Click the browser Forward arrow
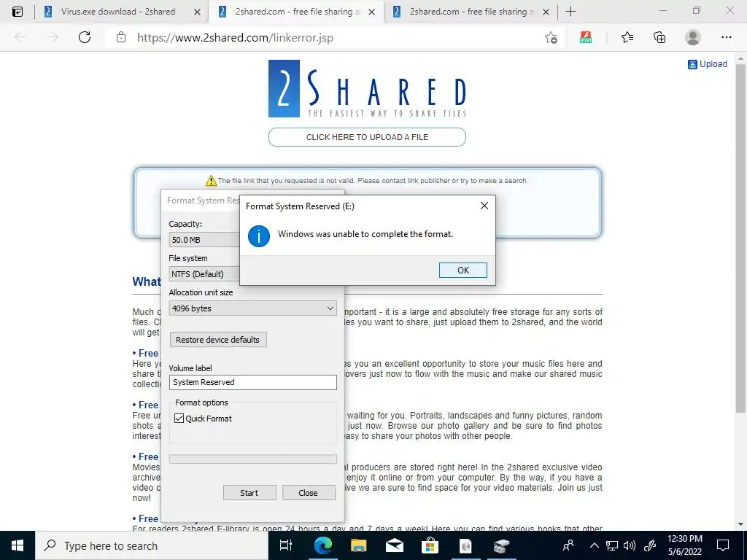This screenshot has width=747, height=560. tap(53, 38)
